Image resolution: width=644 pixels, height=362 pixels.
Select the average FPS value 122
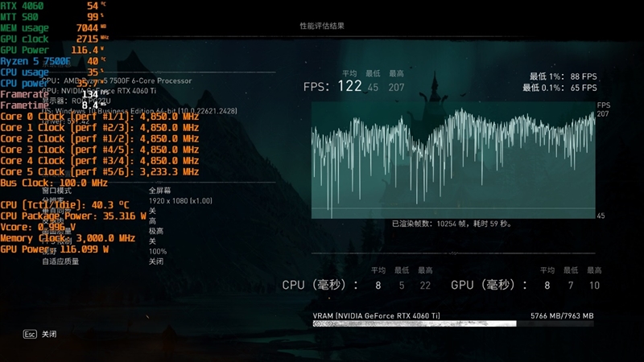349,86
